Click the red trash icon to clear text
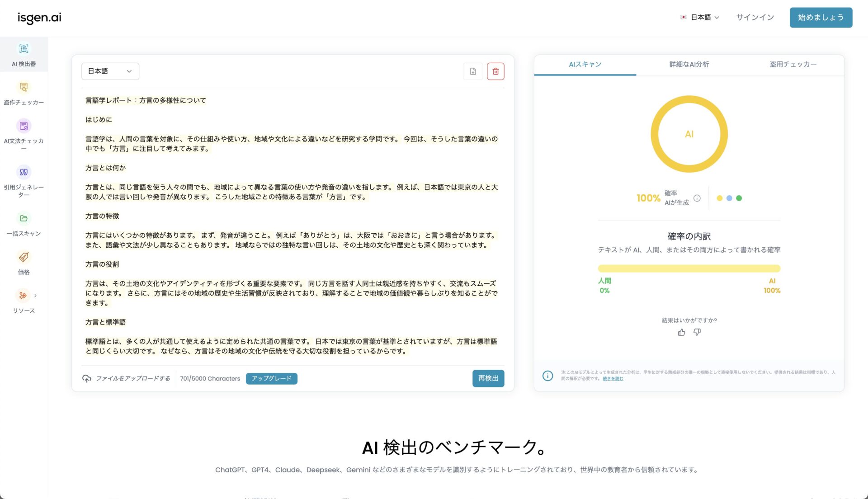Screen dimensions: 868x499 [x=495, y=71]
